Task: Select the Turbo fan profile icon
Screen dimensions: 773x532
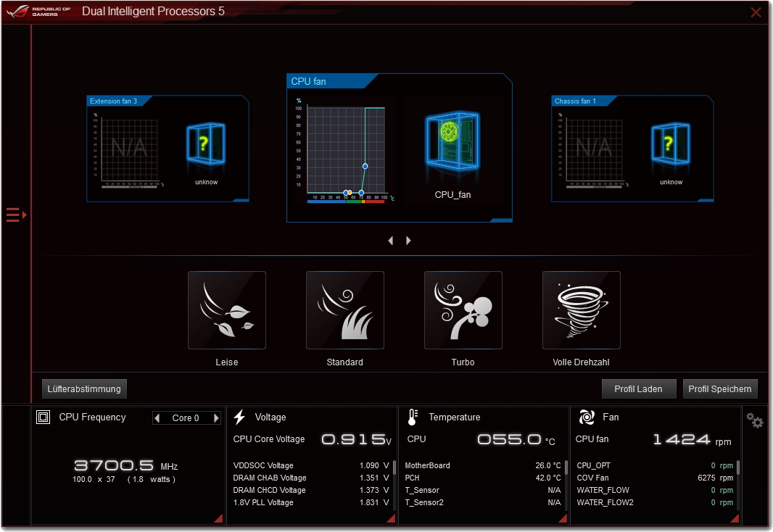Action: coord(463,310)
